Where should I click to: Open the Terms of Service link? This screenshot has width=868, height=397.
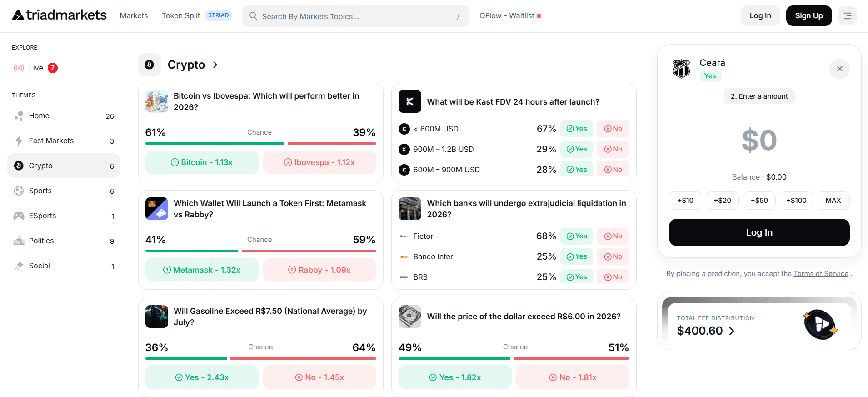(x=821, y=274)
